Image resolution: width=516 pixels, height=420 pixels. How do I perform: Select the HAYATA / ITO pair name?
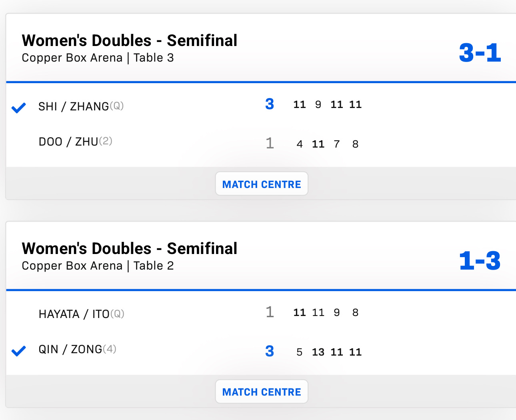click(x=74, y=314)
